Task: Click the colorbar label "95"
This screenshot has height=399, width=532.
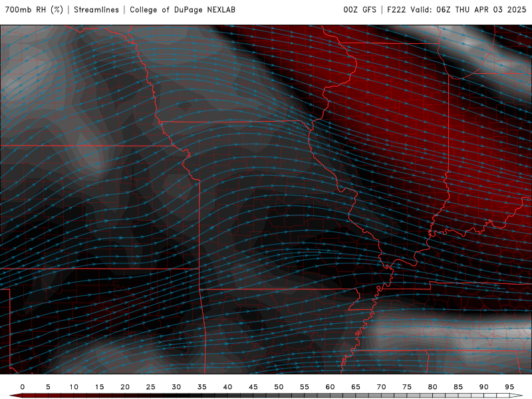Action: coord(509,387)
